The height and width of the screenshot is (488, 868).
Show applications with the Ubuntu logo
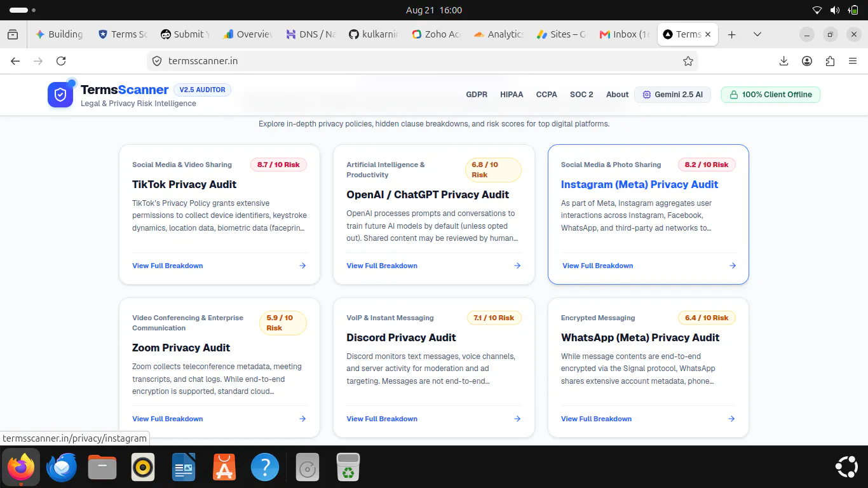(847, 468)
